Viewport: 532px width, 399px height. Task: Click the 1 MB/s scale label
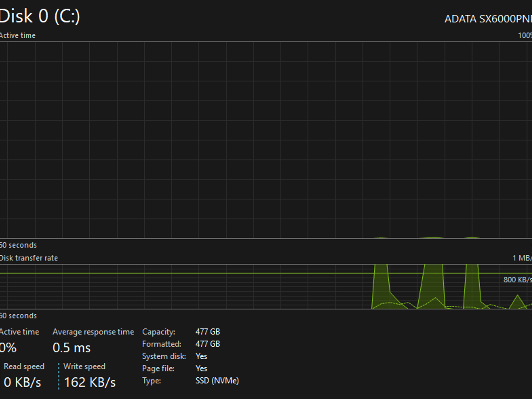[x=522, y=258]
